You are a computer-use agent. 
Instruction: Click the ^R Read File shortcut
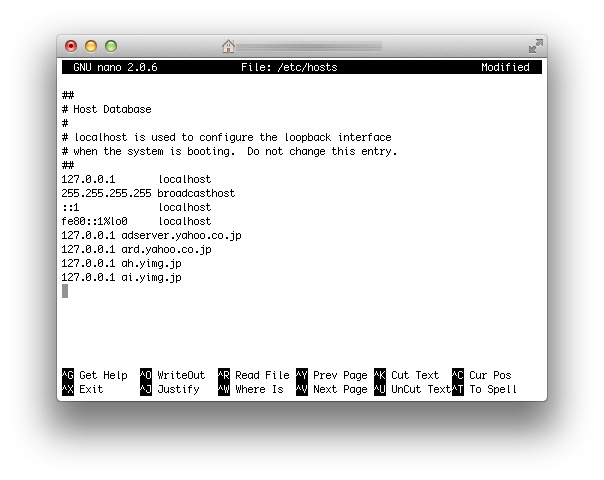[x=253, y=375]
